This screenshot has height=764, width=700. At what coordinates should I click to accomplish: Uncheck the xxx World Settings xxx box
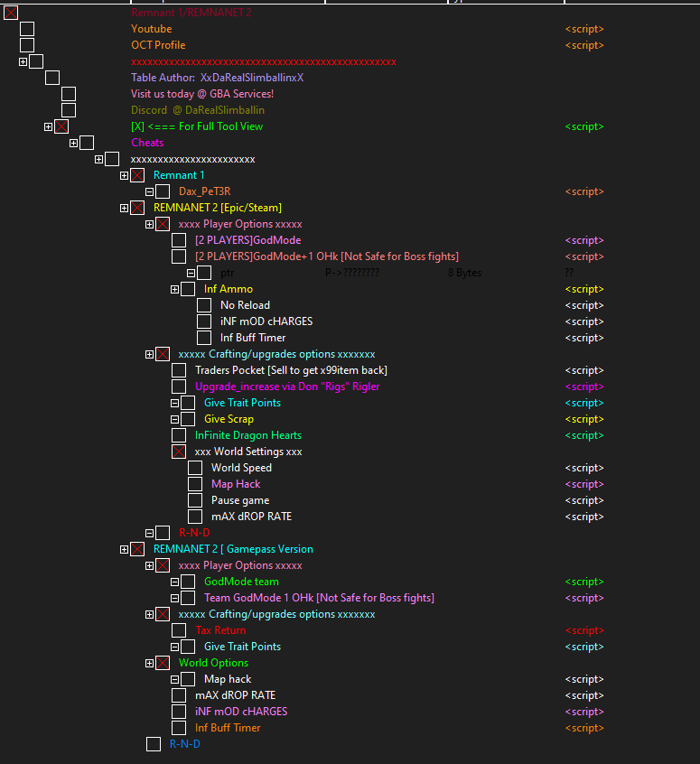pyautogui.click(x=179, y=452)
